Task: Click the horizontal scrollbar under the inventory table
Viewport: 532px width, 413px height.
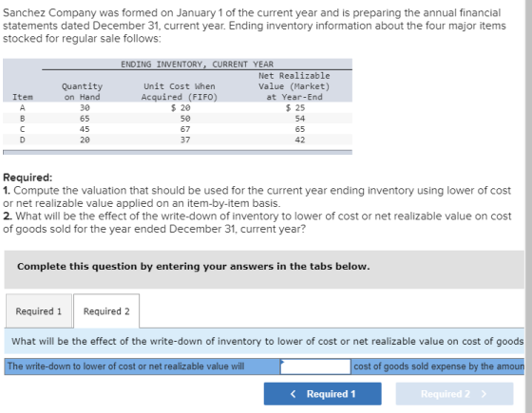Action: click(178, 153)
